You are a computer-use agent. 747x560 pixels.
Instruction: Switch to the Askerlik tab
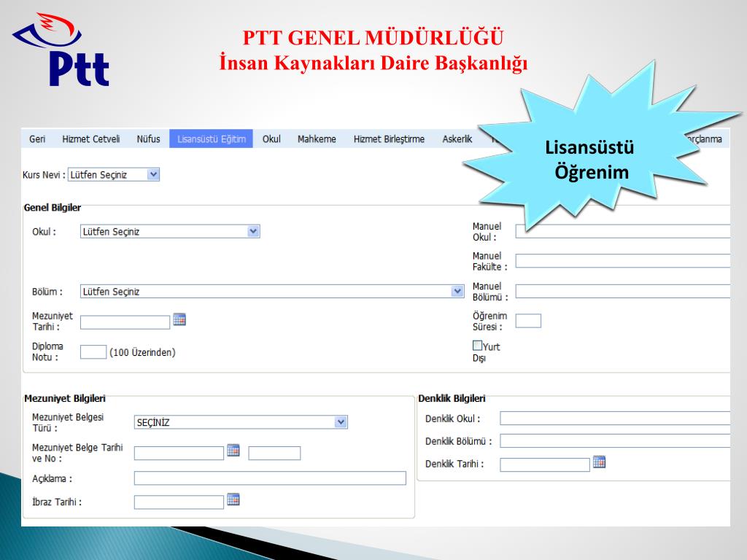(457, 139)
